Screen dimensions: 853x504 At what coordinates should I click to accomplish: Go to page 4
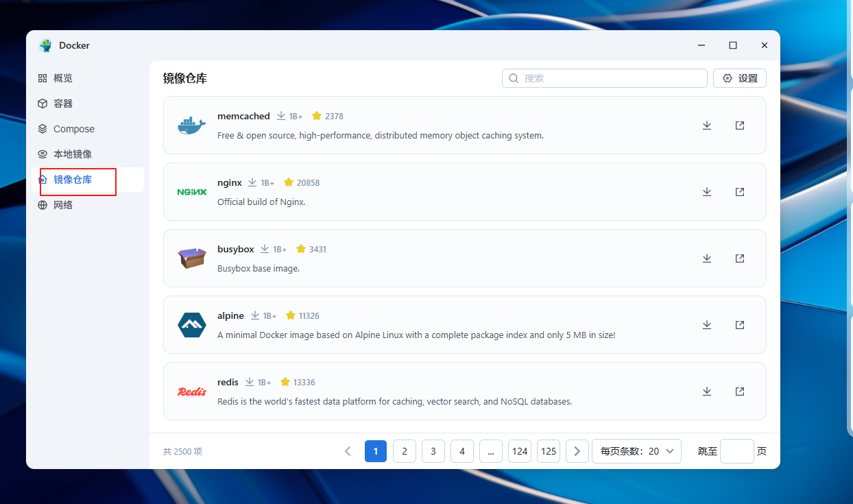click(462, 451)
